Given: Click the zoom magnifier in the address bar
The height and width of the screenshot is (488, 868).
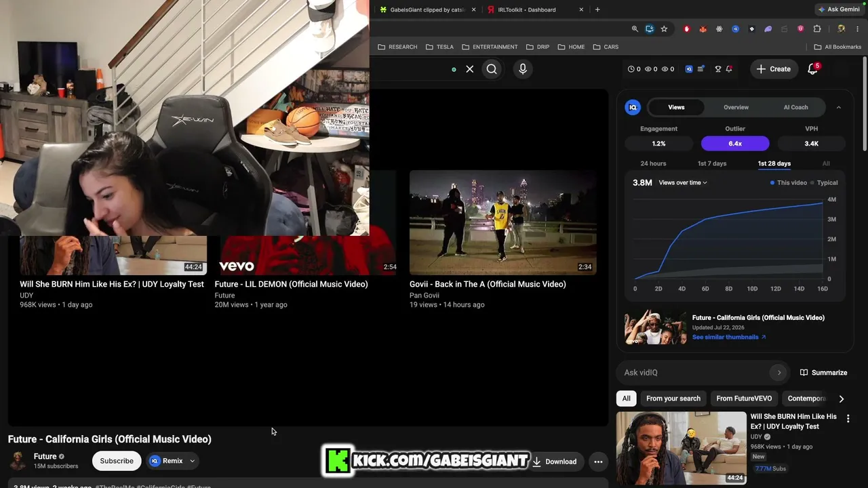Looking at the screenshot, I should pos(635,29).
